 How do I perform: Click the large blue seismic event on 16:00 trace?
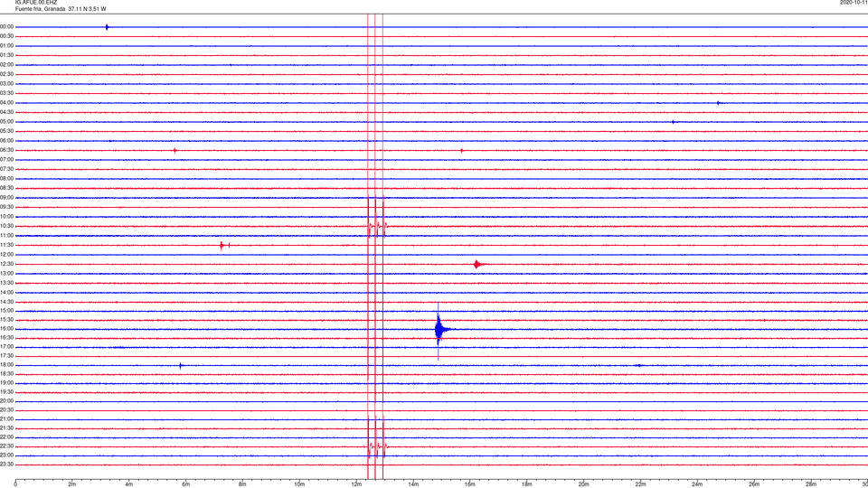439,331
